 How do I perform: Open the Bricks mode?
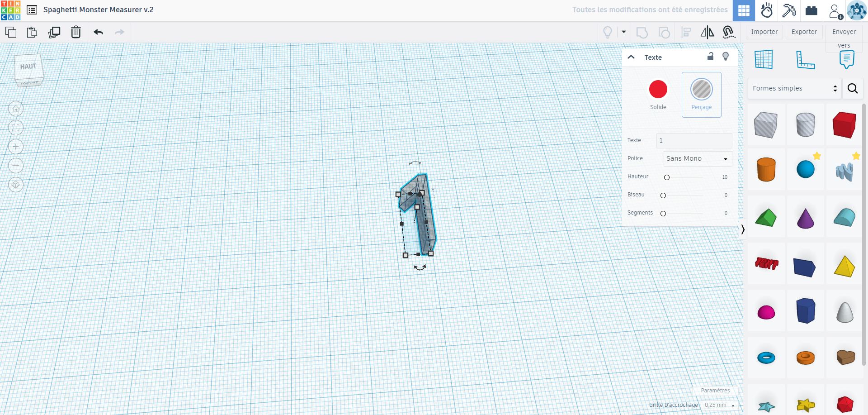click(x=811, y=10)
